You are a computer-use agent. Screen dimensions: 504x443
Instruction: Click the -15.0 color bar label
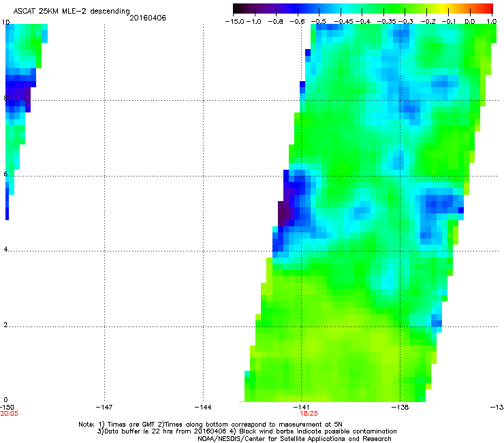coord(235,22)
